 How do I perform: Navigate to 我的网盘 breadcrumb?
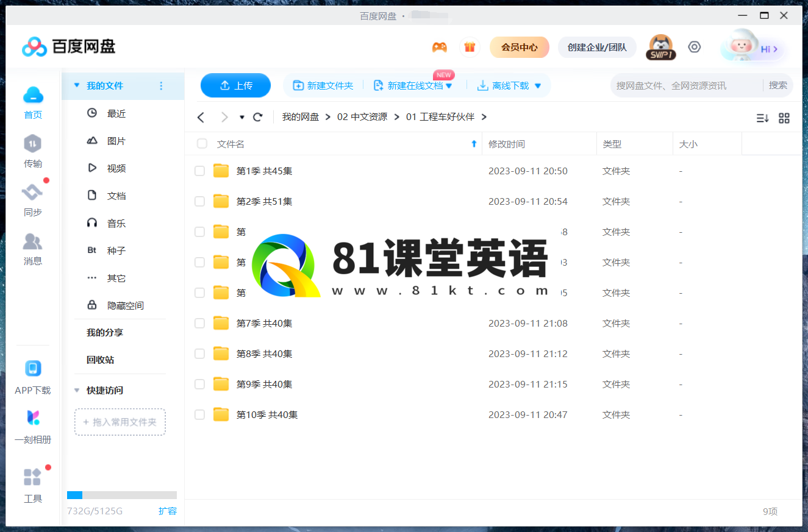301,117
